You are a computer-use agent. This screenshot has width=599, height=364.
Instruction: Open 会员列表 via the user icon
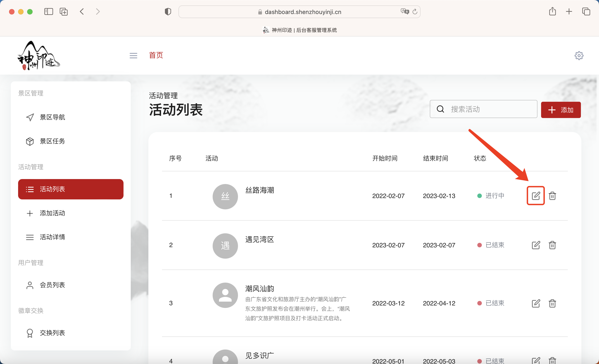coord(30,285)
